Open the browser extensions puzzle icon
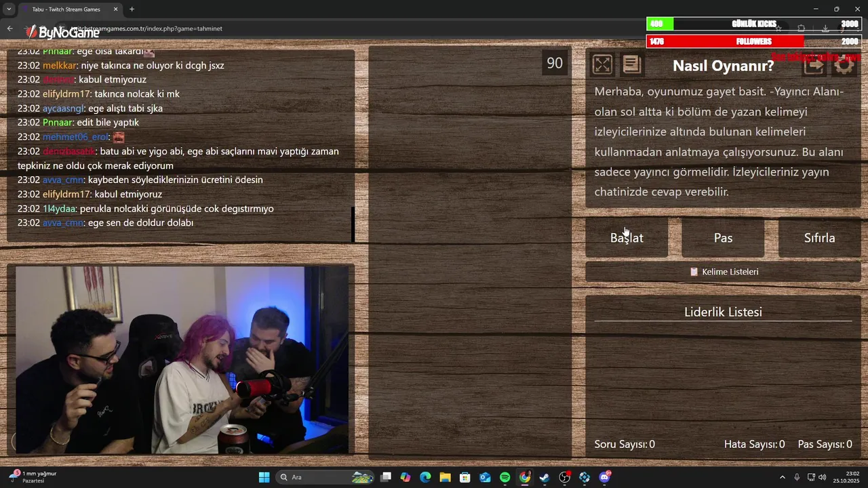 point(801,28)
